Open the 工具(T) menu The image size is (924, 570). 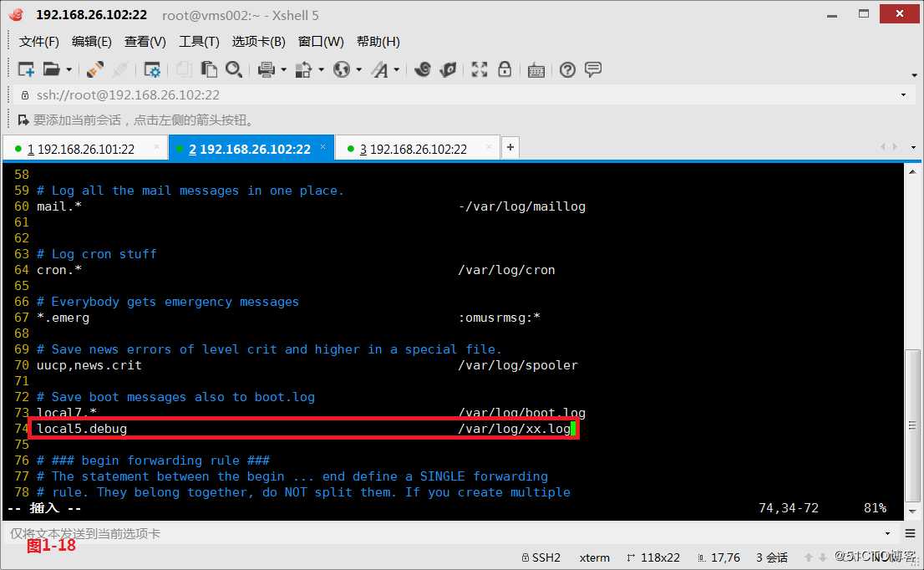[x=199, y=41]
